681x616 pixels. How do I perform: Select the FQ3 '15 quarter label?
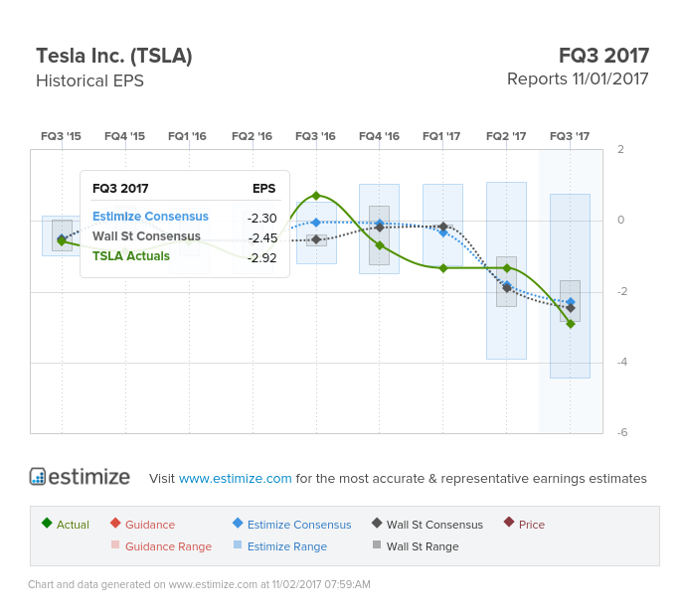tap(61, 136)
